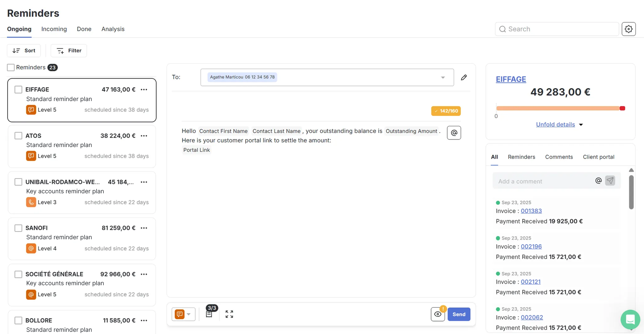This screenshot has width=644, height=334.
Task: Open the Filter options
Action: point(69,51)
